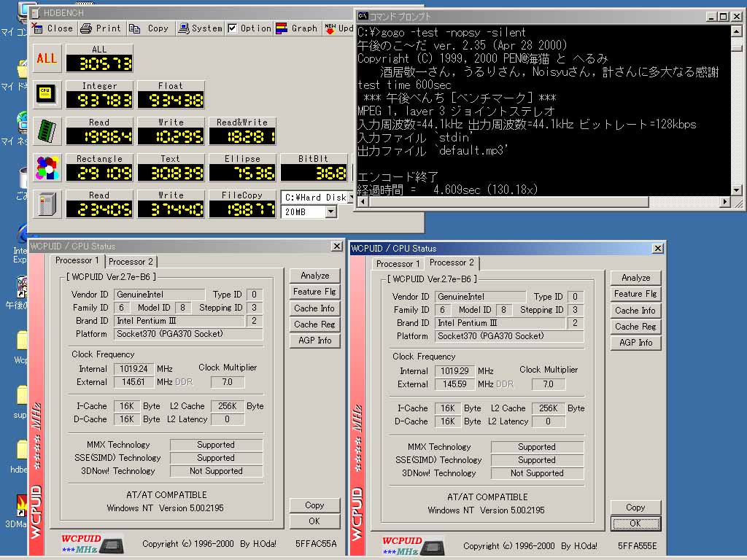Click the command prompt horizontal scrollbar thumb
Viewport: 747px width, 560px height.
tap(508, 201)
